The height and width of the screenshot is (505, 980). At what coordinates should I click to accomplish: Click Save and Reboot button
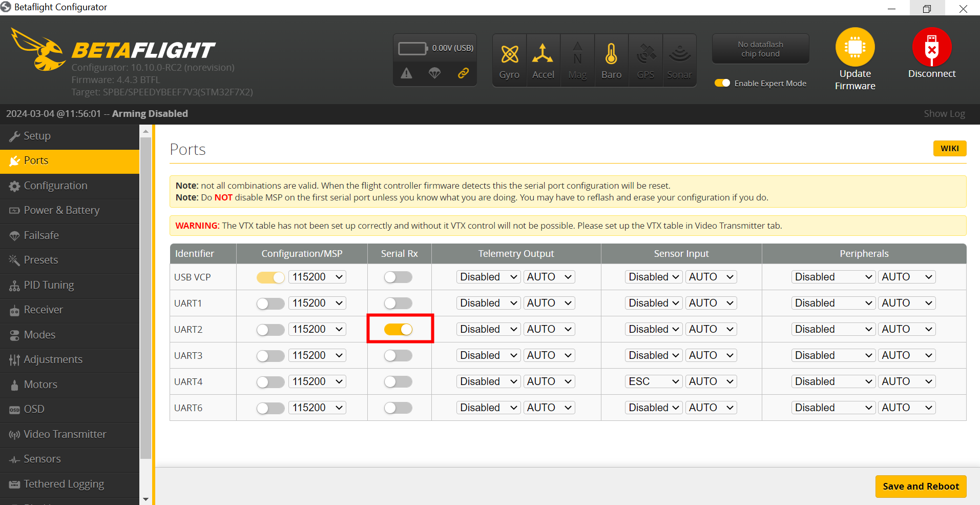tap(921, 487)
